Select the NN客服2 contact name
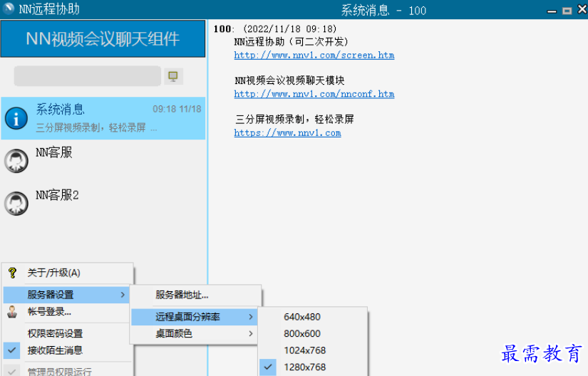 (x=57, y=195)
